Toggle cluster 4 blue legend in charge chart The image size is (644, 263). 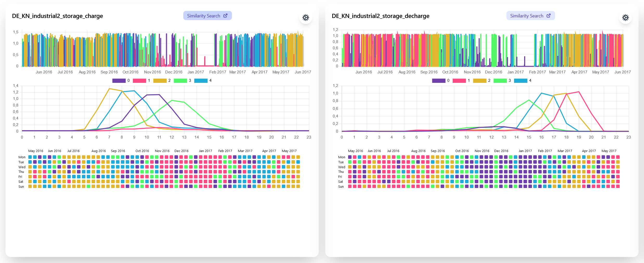point(201,81)
